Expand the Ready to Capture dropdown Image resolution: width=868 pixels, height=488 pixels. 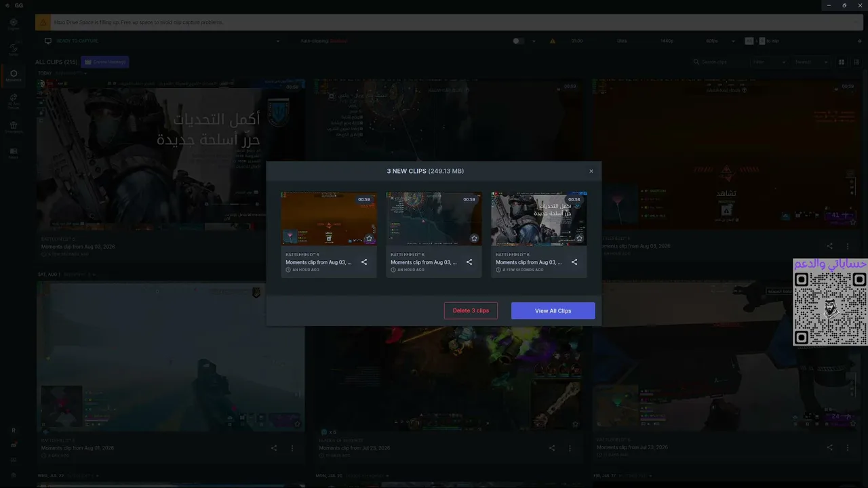pos(277,41)
